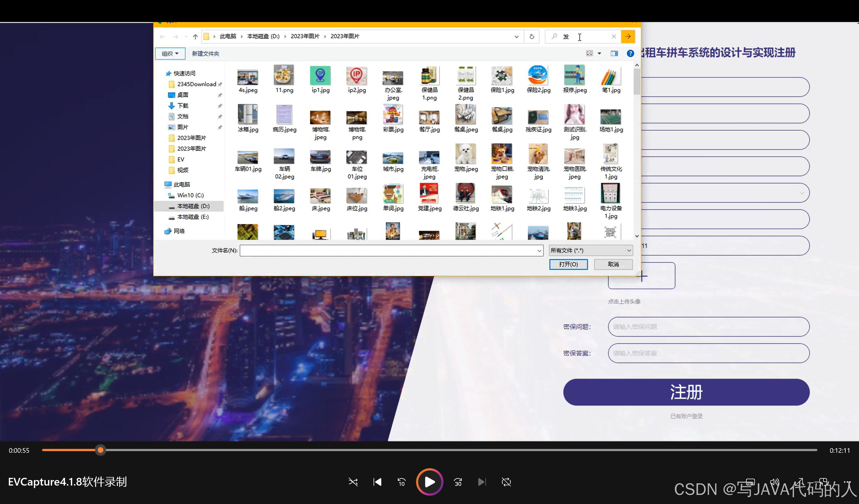Submit search with orange arrow button
Viewport: 859px width, 504px height.
point(628,36)
